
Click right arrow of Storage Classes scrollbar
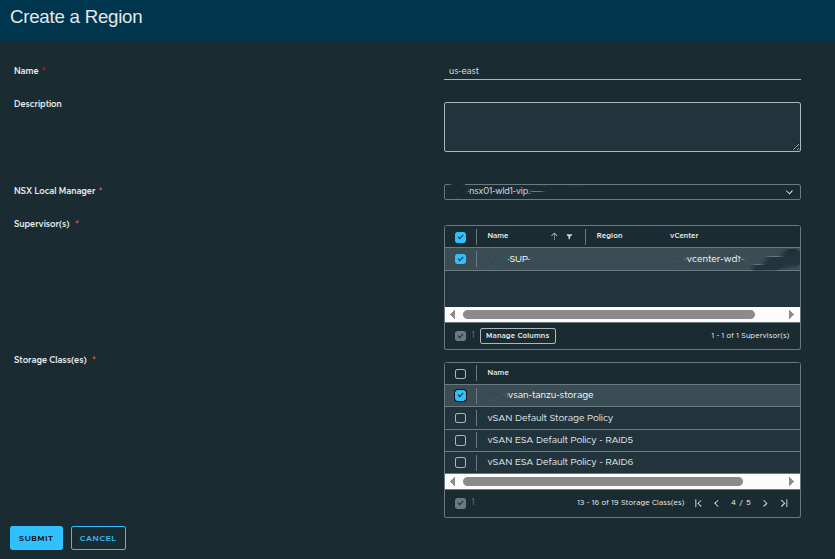pos(791,481)
